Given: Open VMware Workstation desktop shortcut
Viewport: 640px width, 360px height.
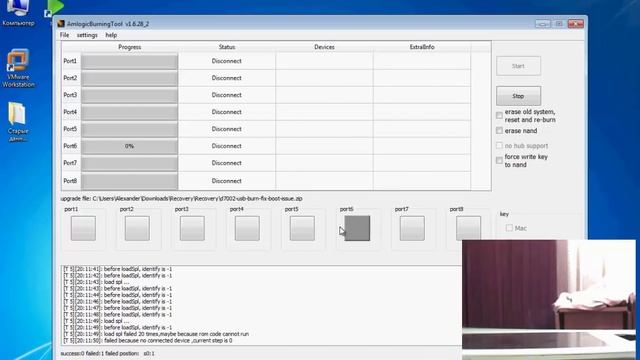Looking at the screenshot, I should pyautogui.click(x=18, y=68).
